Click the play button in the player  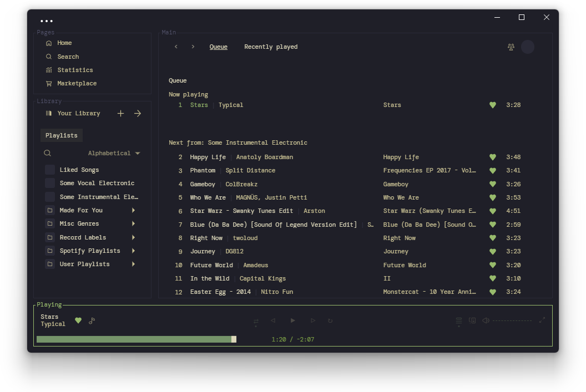(292, 320)
